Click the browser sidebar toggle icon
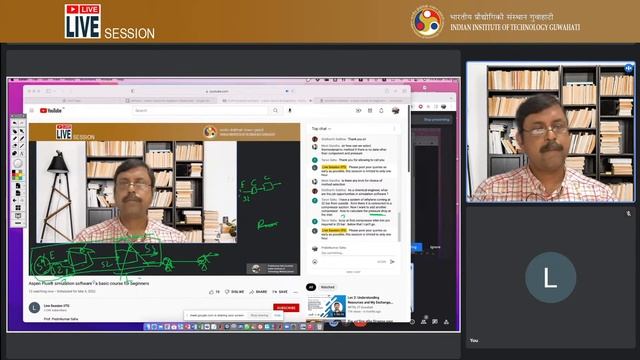Screen dimensions: 640x360 (x=48, y=91)
